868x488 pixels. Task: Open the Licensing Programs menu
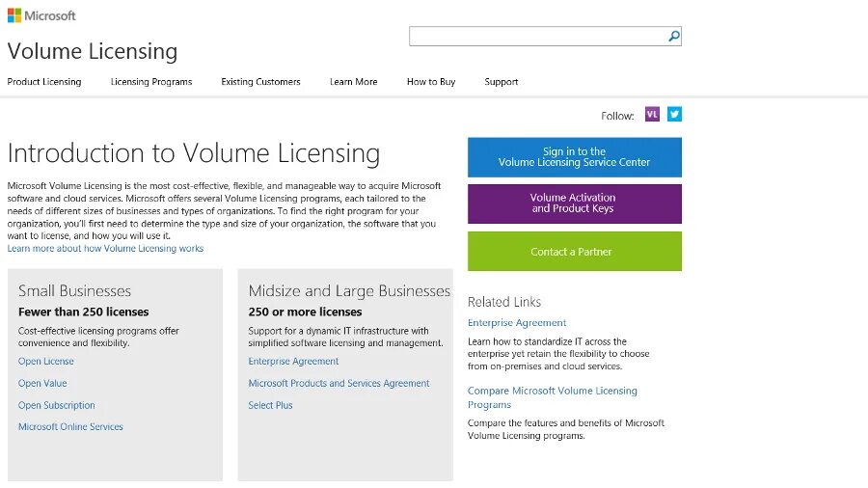[x=151, y=82]
